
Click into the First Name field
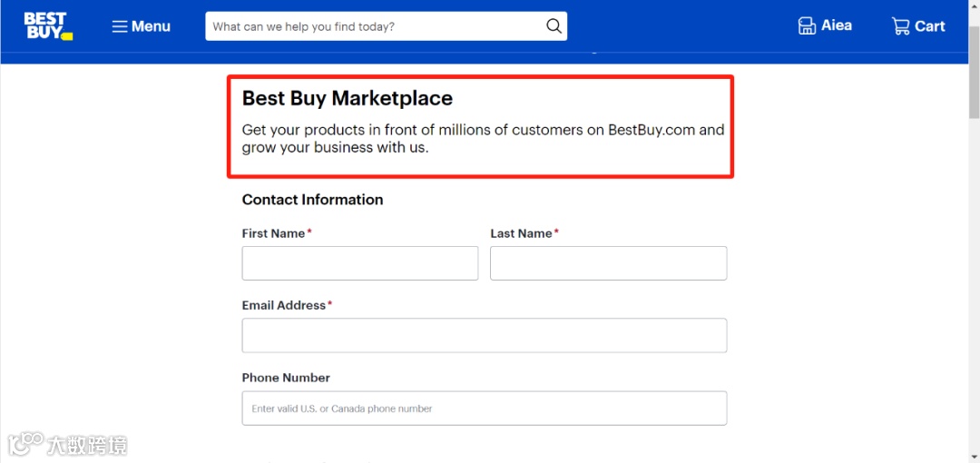click(359, 263)
